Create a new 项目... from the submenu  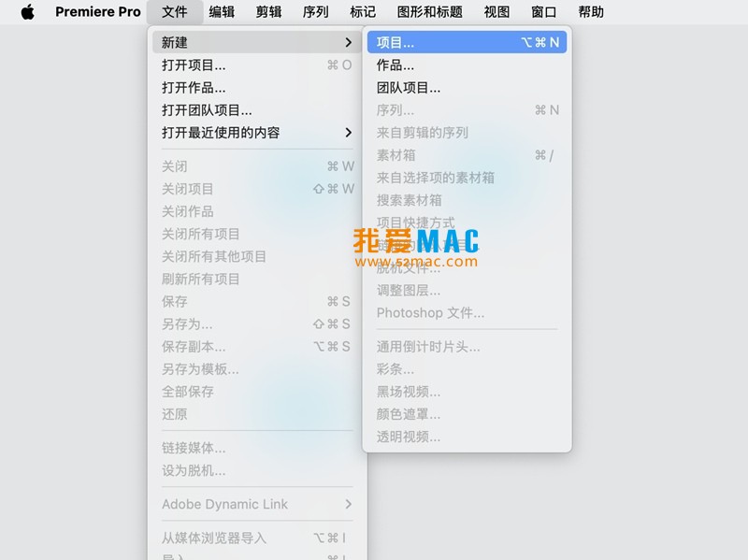[x=467, y=42]
